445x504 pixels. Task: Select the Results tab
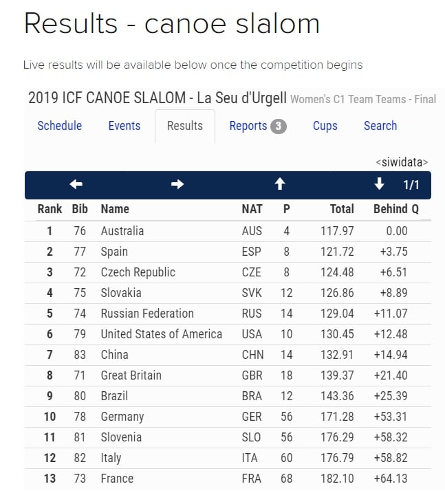point(185,126)
